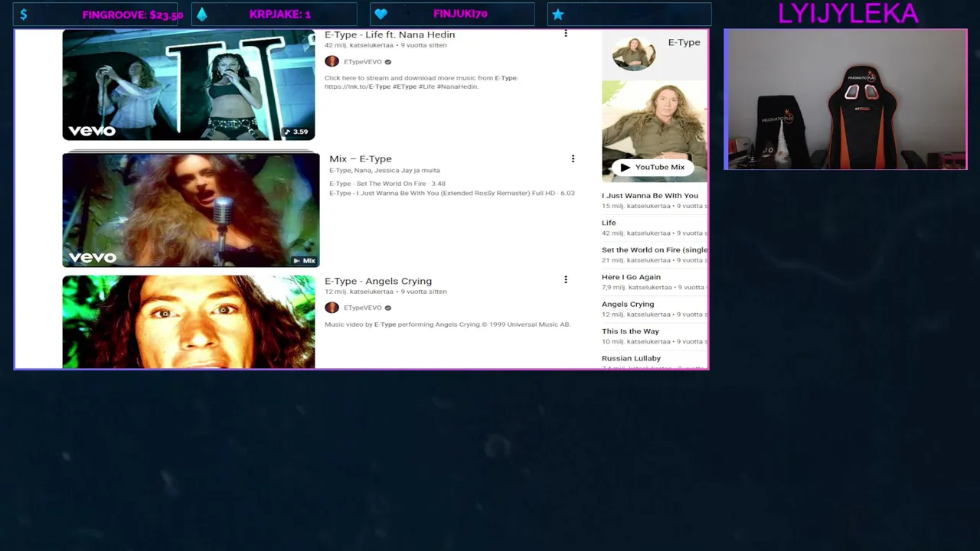Click the vevo logo on the Life thumbnail

click(x=92, y=131)
